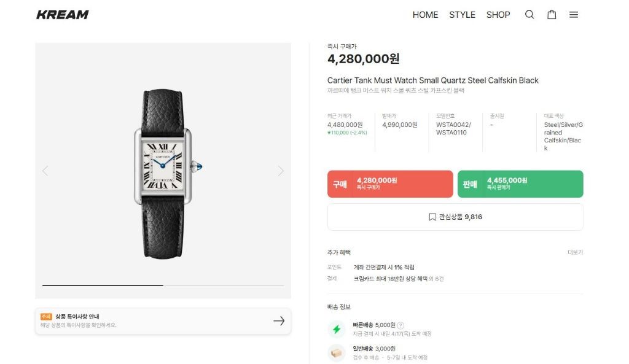This screenshot has height=364, width=629.
Task: Click the fast delivery lightning icon
Action: coord(336,329)
